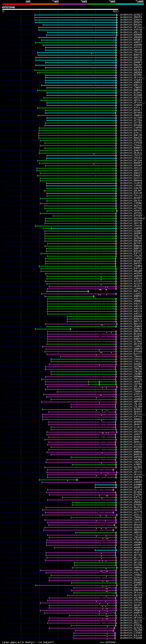Select hit UniRef100_Q5KM82
This screenshot has height=644, width=146.
click(x=131, y=502)
